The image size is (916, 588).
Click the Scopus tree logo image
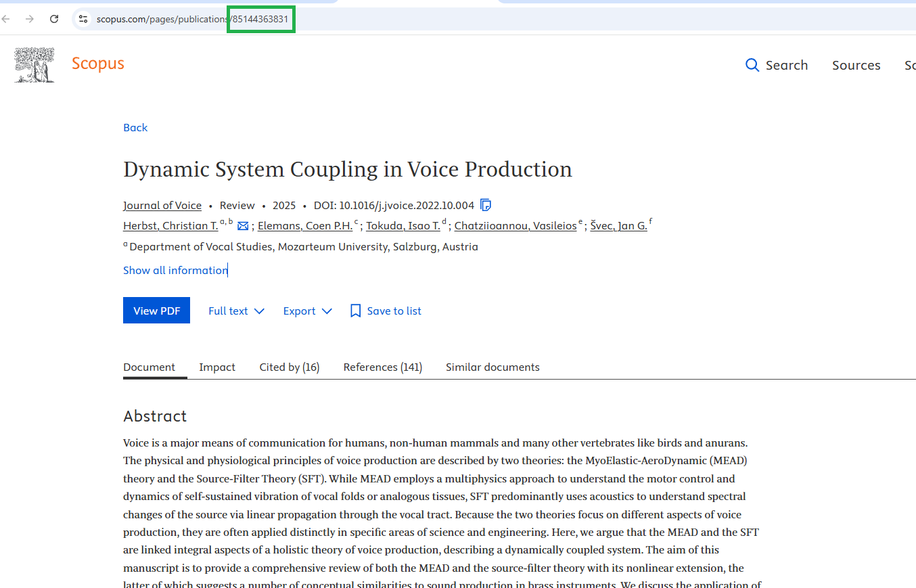point(35,65)
